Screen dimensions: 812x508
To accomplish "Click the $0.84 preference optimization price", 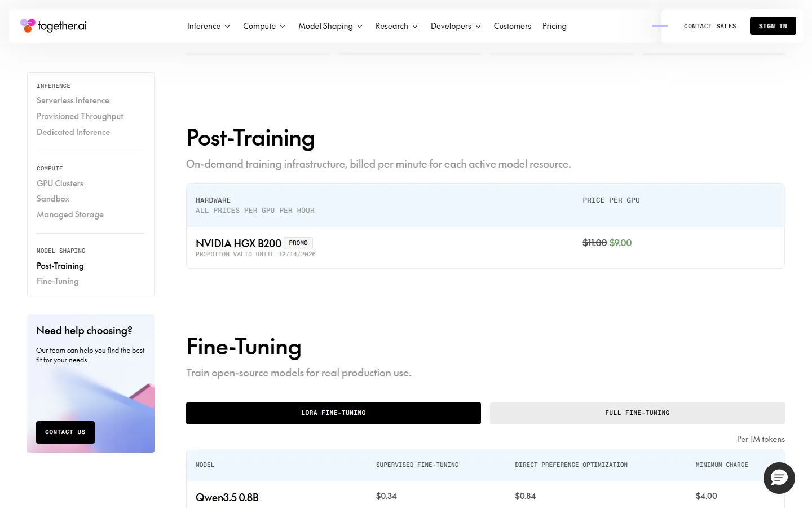I will point(526,496).
